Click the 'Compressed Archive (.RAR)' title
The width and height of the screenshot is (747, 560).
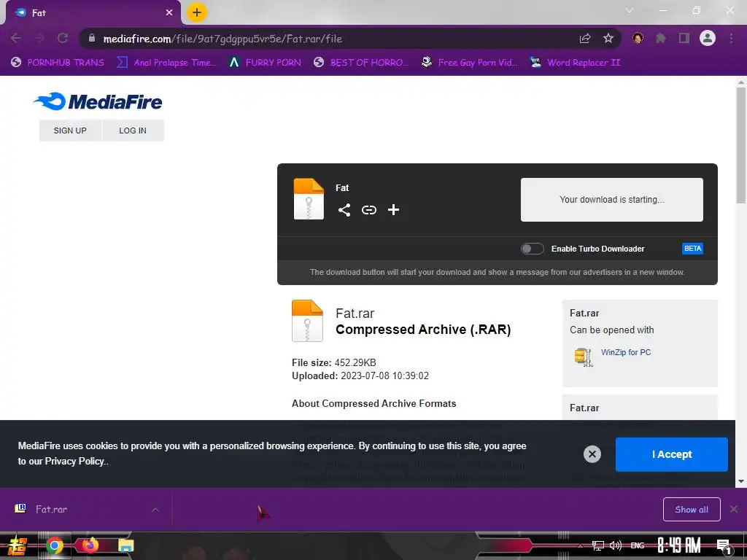(423, 330)
